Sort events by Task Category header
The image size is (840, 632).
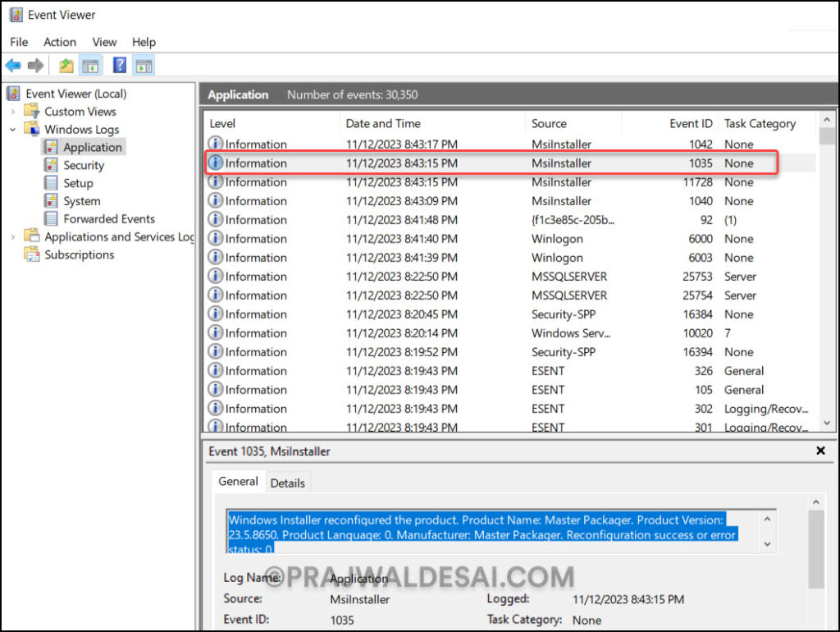767,123
